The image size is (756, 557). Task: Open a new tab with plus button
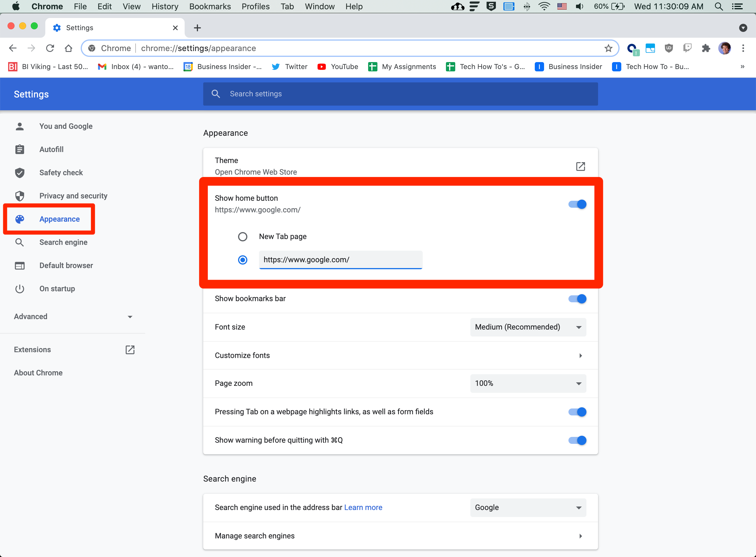197,28
